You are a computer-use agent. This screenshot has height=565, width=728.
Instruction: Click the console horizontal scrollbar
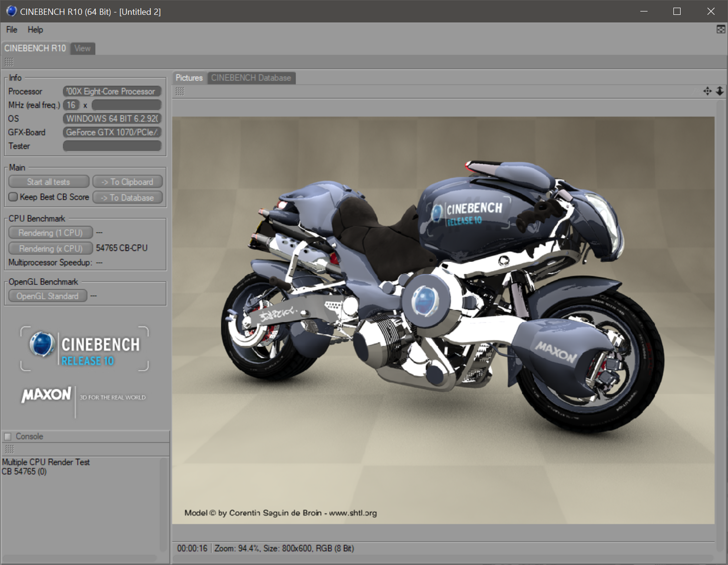pos(80,558)
